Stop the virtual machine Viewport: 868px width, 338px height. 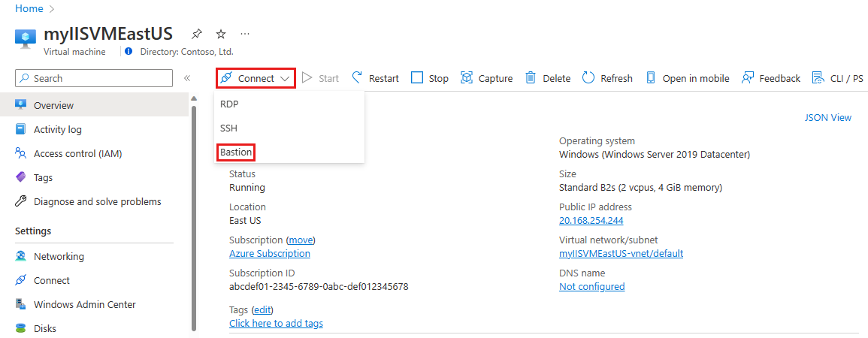pos(430,79)
